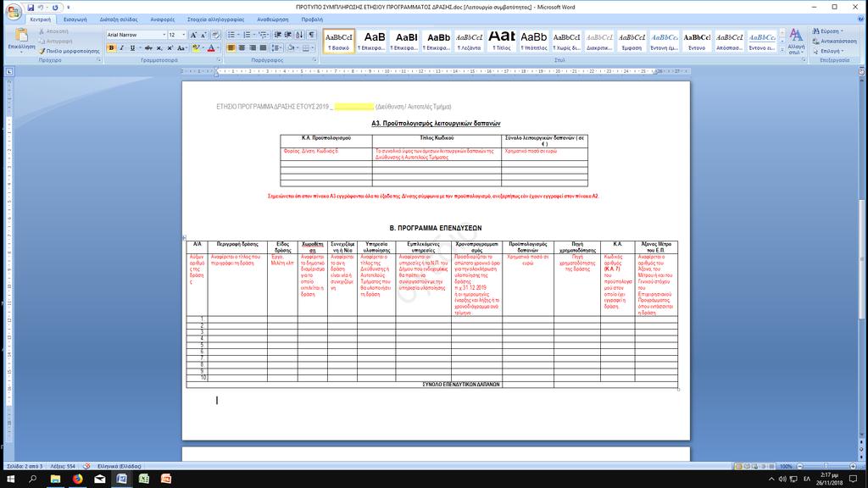Increase paragraph indent
This screenshot has width=868, height=488.
coord(288,35)
